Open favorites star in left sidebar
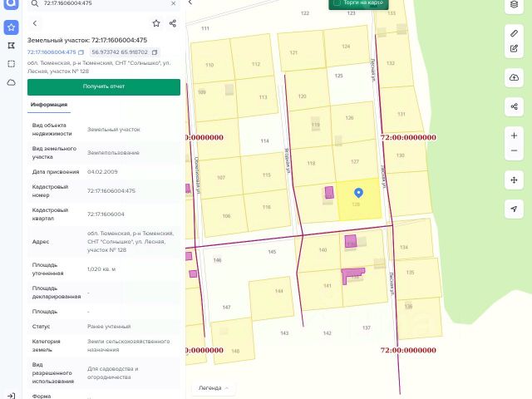Viewport: 532px width, 399px height. tap(11, 27)
